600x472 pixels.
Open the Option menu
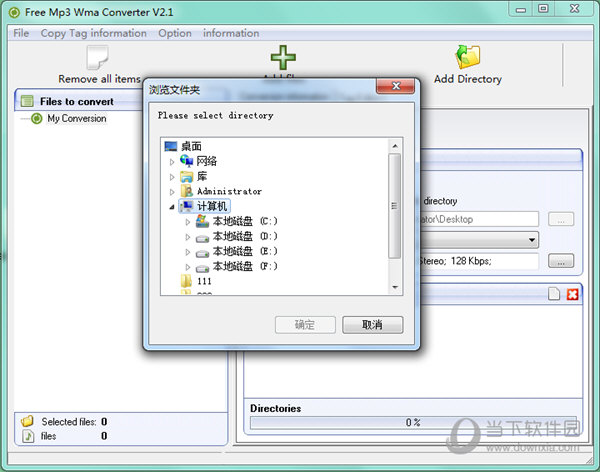[x=175, y=33]
